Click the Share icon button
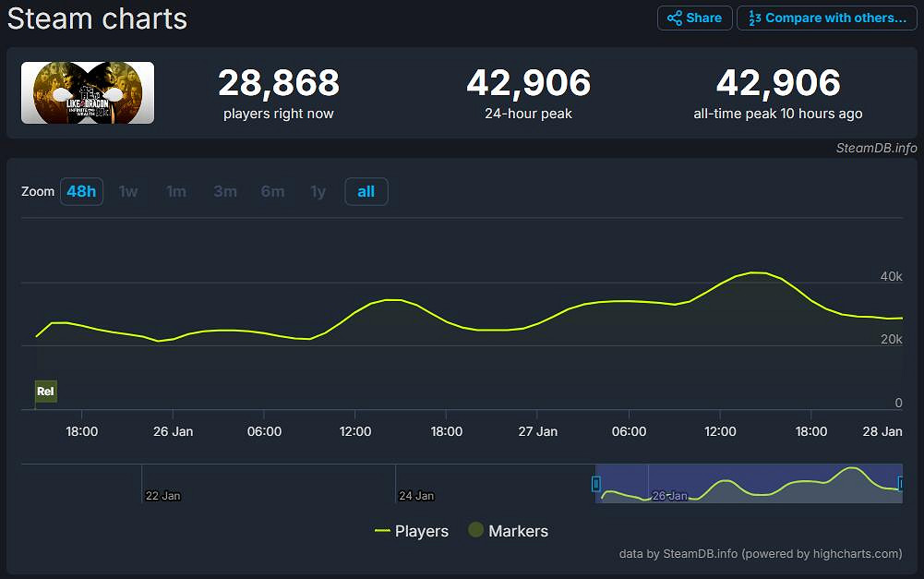Image resolution: width=924 pixels, height=579 pixels. (694, 18)
